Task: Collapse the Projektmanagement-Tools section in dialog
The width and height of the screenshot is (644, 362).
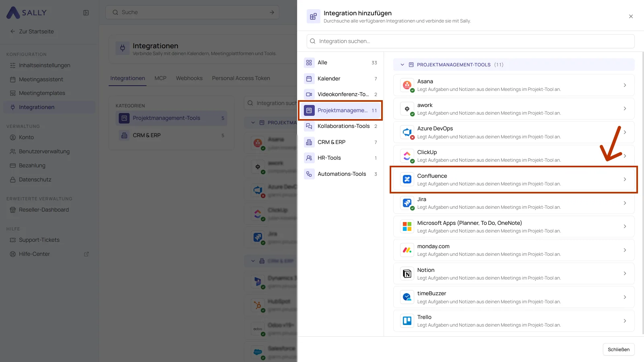Action: point(402,65)
